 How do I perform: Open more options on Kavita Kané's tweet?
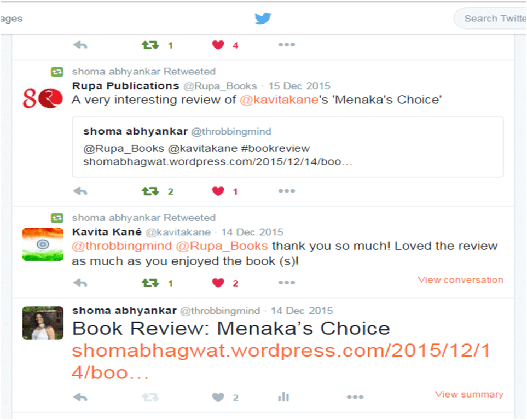(x=287, y=283)
